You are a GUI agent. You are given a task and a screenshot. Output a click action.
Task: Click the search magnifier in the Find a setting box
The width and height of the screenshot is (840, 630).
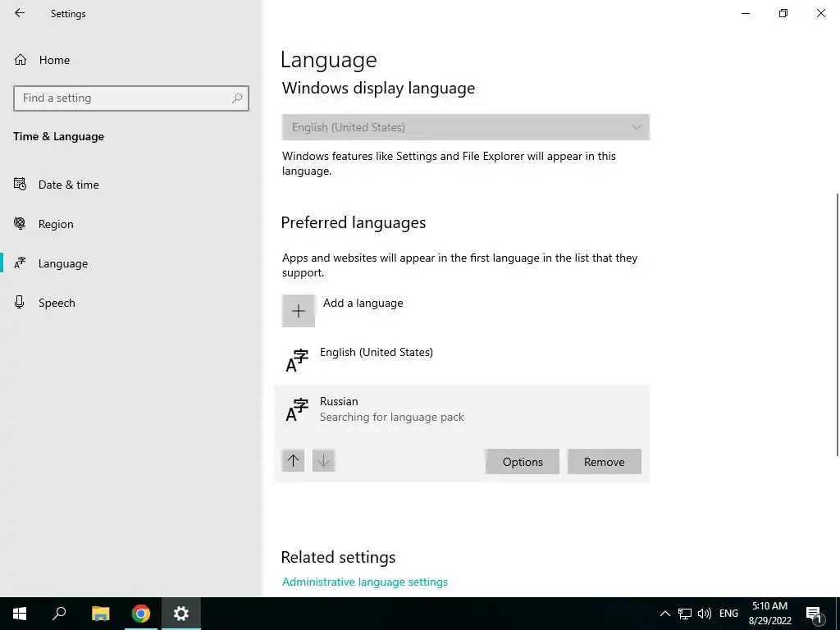[x=237, y=98]
